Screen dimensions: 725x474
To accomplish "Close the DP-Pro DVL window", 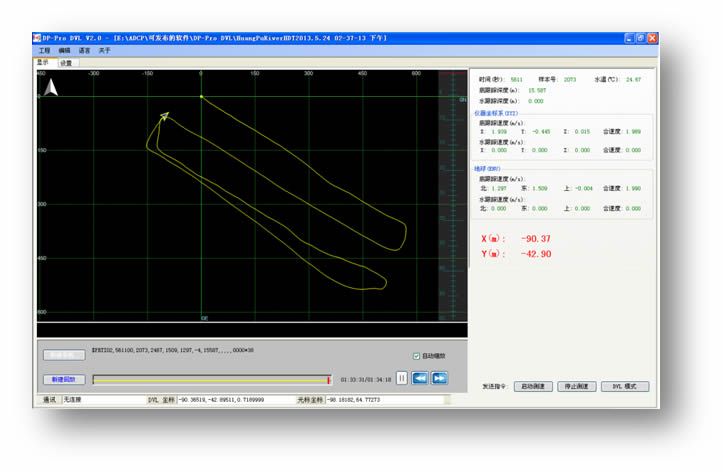I will 652,38.
